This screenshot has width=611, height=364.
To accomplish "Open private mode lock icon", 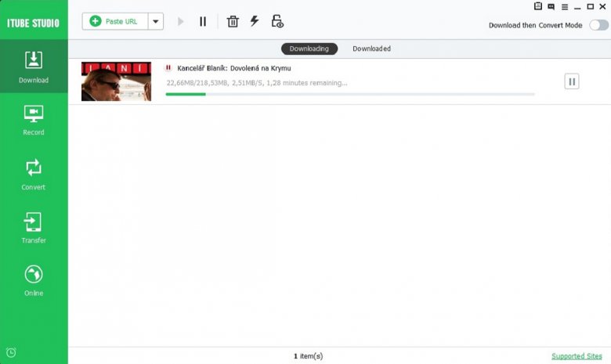I will (x=277, y=21).
